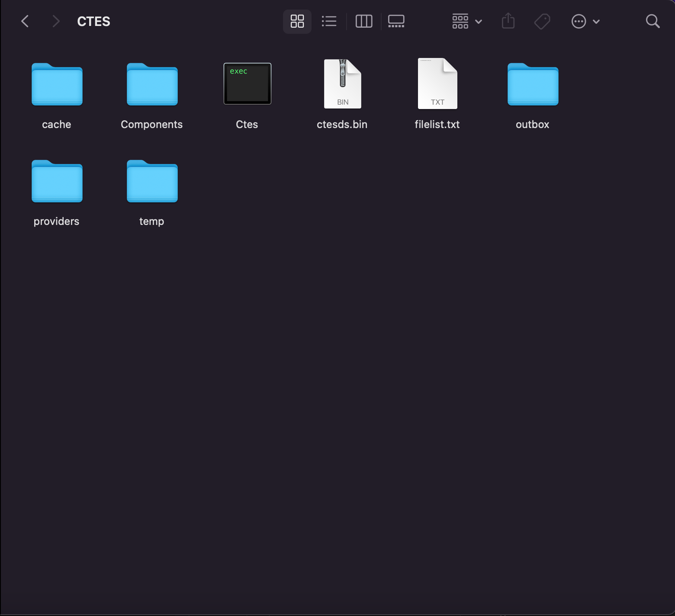The height and width of the screenshot is (616, 675).
Task: Switch to column view
Action: click(363, 21)
